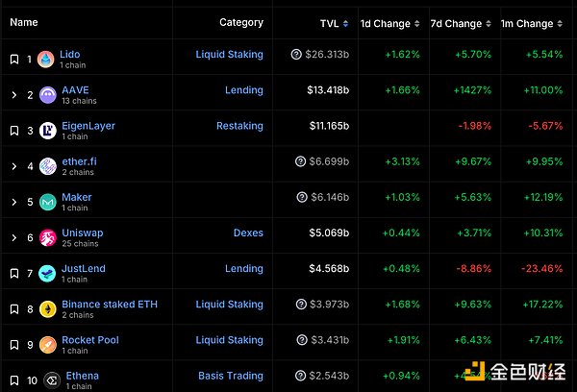Bookmark the JustLend protocol

click(x=14, y=274)
